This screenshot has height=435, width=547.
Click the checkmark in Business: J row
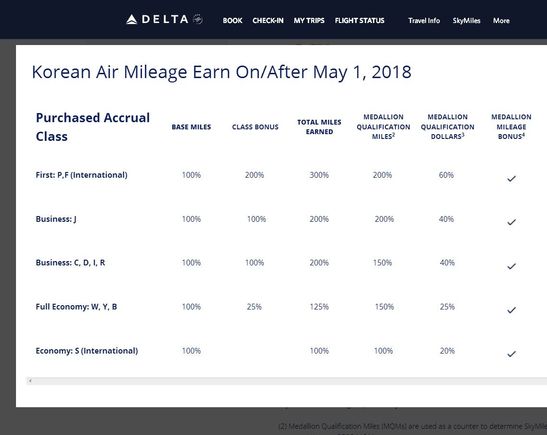[511, 222]
